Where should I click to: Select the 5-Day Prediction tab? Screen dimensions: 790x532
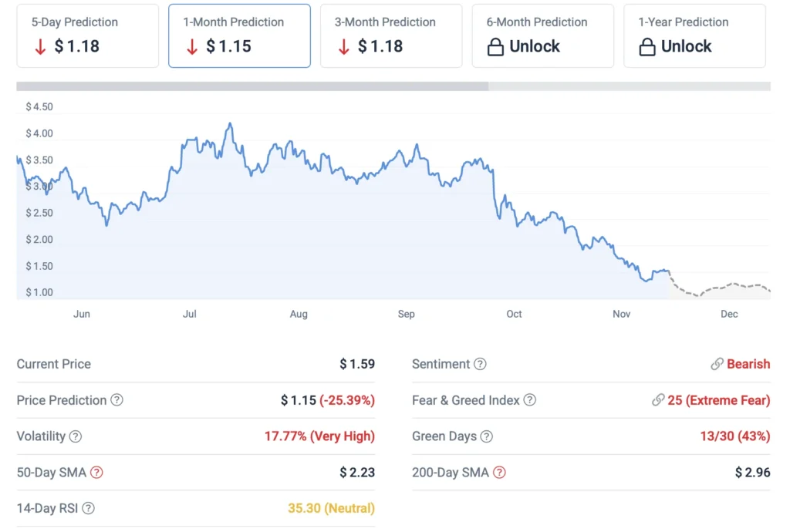pos(87,35)
